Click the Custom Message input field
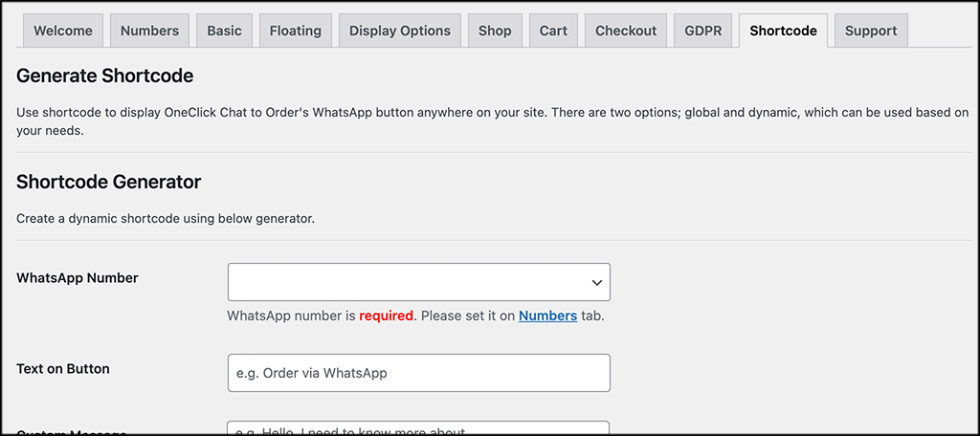 [419, 428]
